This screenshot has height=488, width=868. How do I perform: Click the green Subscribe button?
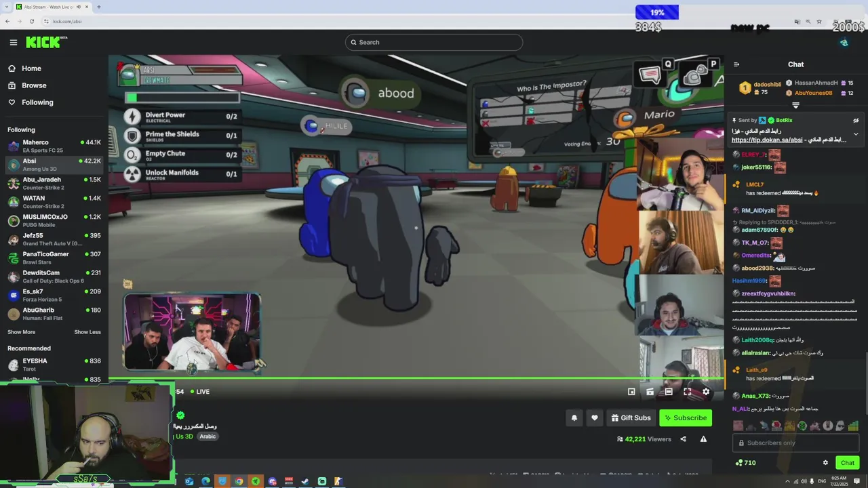(x=686, y=418)
